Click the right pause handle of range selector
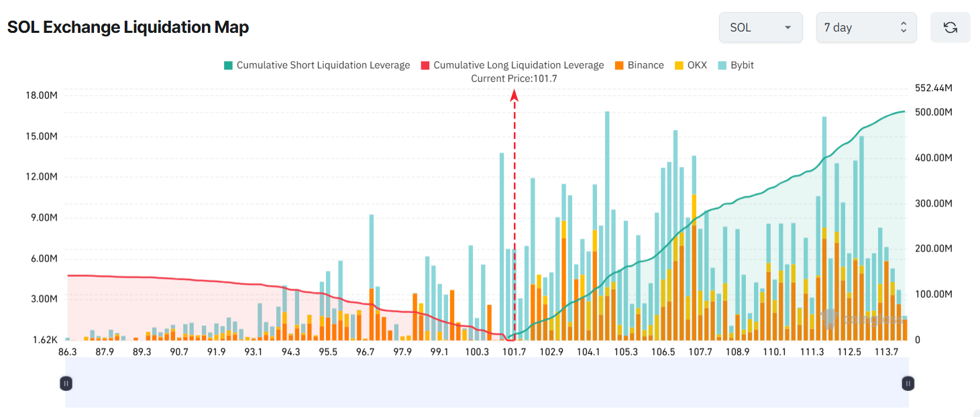Image resolution: width=980 pixels, height=417 pixels. [x=907, y=383]
